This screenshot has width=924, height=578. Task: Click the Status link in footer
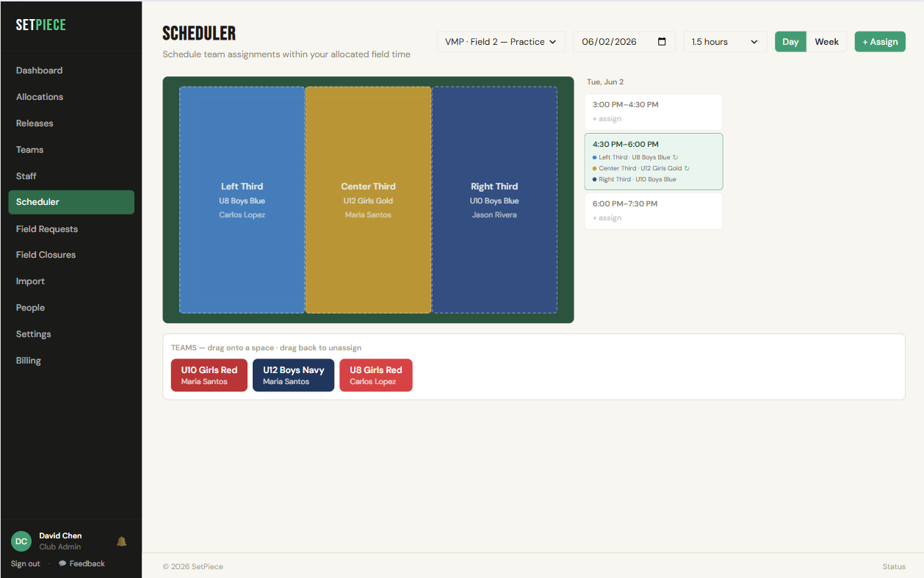(894, 567)
